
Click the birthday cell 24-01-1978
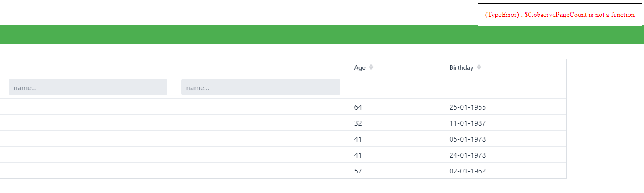(x=467, y=155)
